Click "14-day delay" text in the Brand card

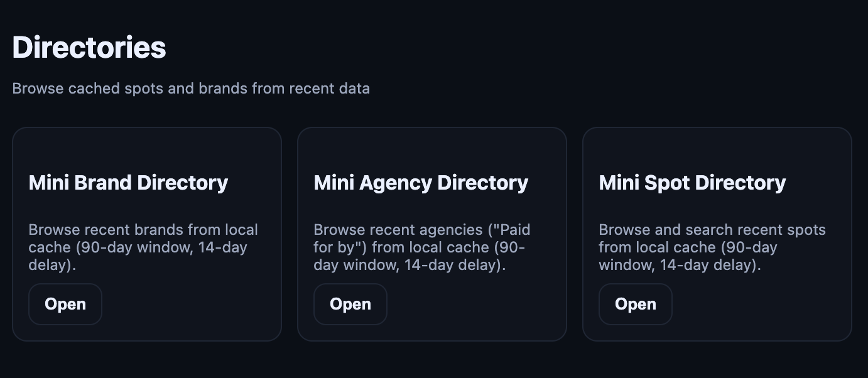[223, 248]
